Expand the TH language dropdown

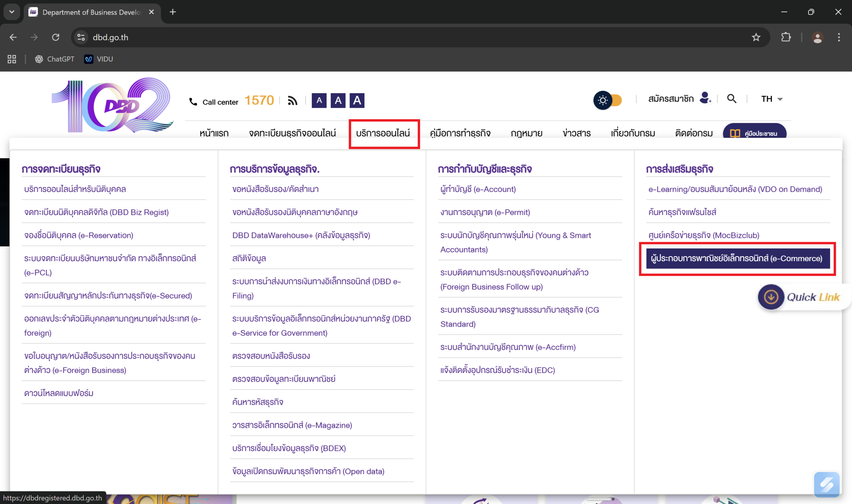pos(772,99)
